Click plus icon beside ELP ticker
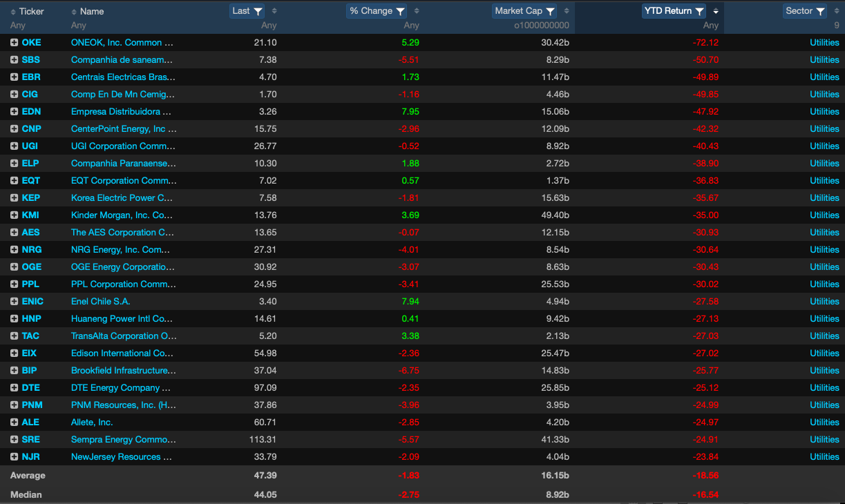Viewport: 845px width, 504px height. pos(14,164)
